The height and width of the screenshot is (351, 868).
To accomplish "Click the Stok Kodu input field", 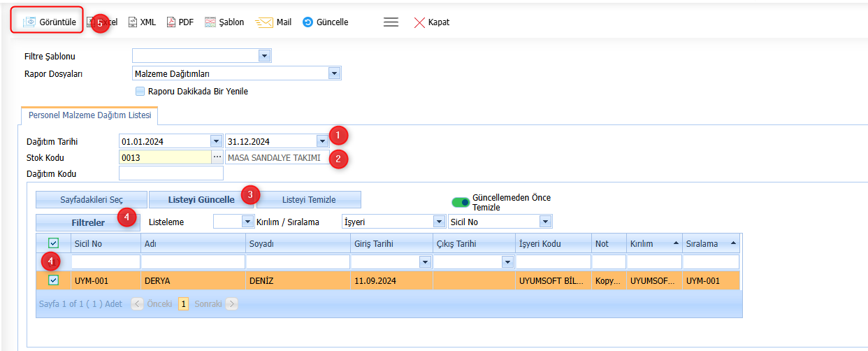I will 165,157.
